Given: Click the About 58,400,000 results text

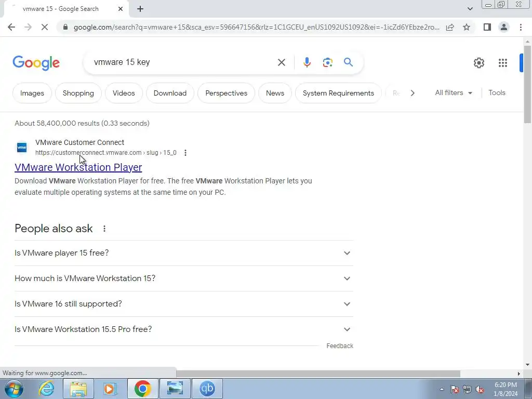Looking at the screenshot, I should pos(82,123).
